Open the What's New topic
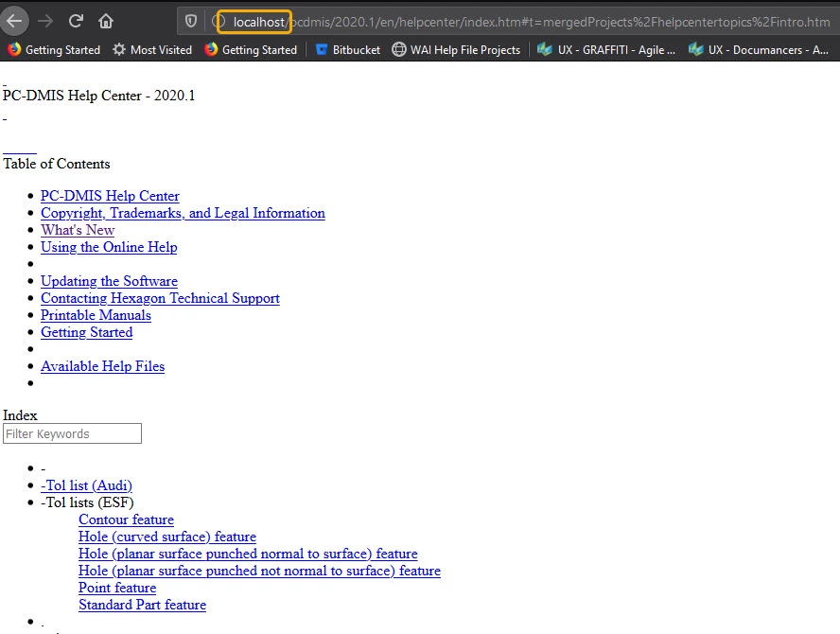840x634 pixels. [x=78, y=231]
